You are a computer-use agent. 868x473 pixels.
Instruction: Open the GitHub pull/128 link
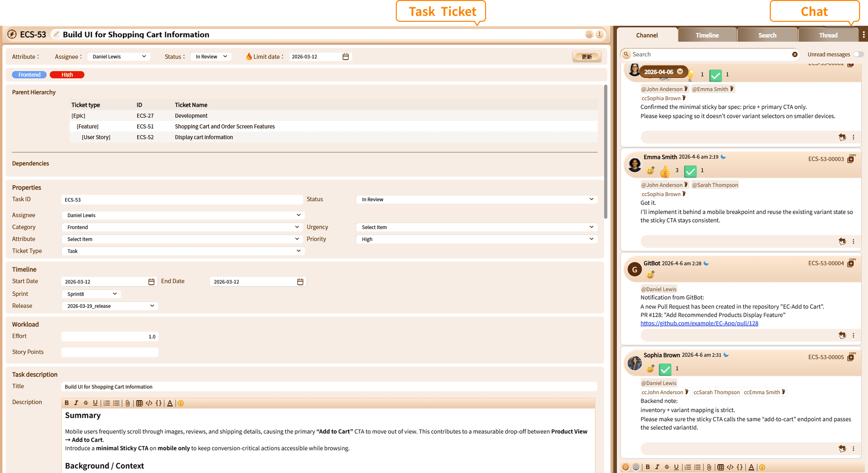pyautogui.click(x=699, y=323)
